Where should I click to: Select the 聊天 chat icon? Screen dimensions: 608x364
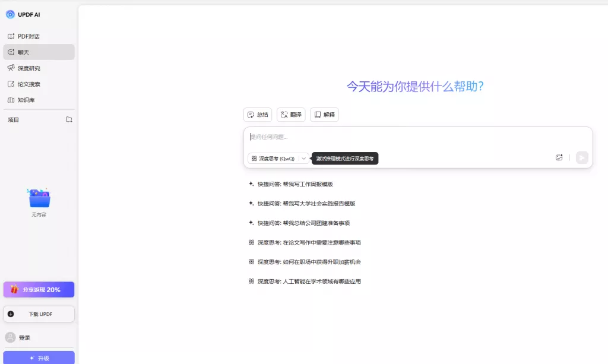(25, 52)
